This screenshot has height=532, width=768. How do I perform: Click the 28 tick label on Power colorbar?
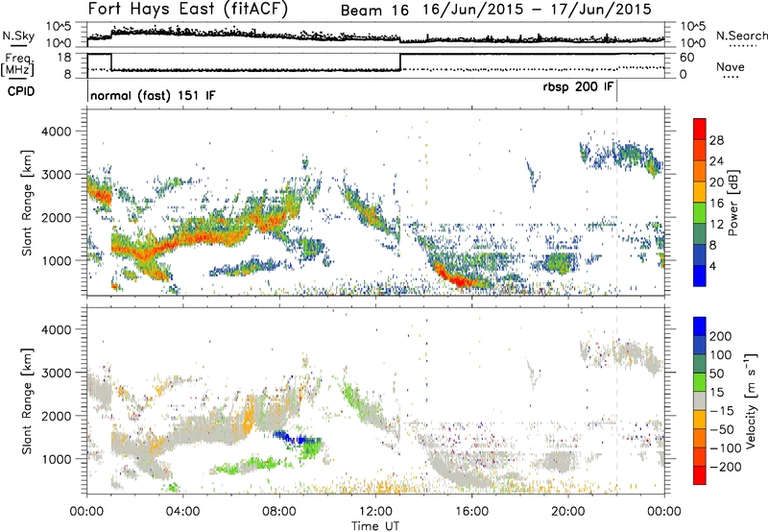coord(717,140)
